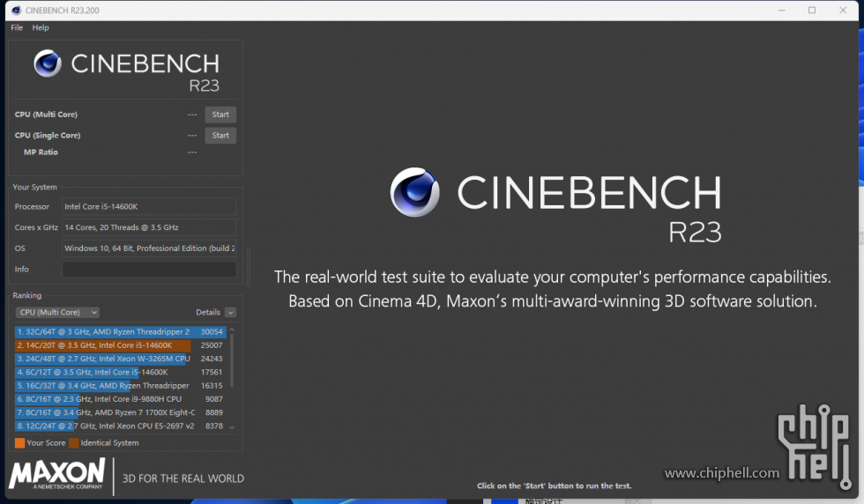Click the empty Info input field

(x=149, y=270)
